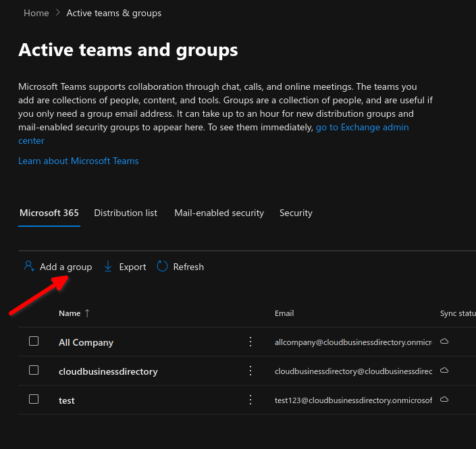Click allcompany@ email address cell
476x449 pixels.
[353, 342]
